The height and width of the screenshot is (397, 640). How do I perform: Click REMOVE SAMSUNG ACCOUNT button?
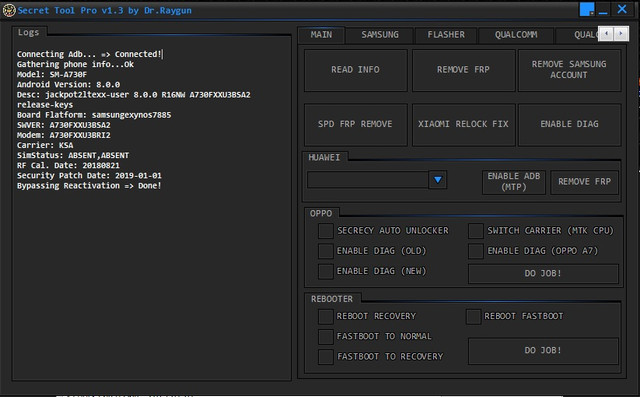(x=569, y=70)
